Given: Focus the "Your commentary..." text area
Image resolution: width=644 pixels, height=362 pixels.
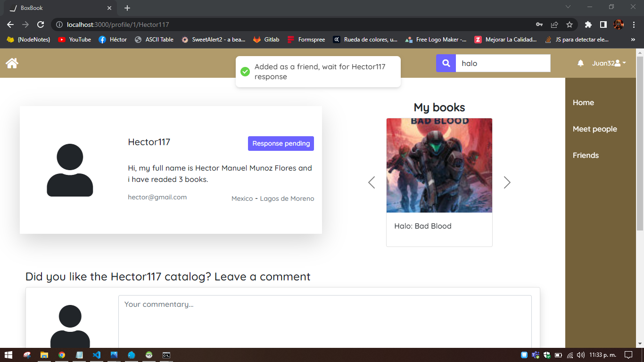Looking at the screenshot, I should pos(325,321).
